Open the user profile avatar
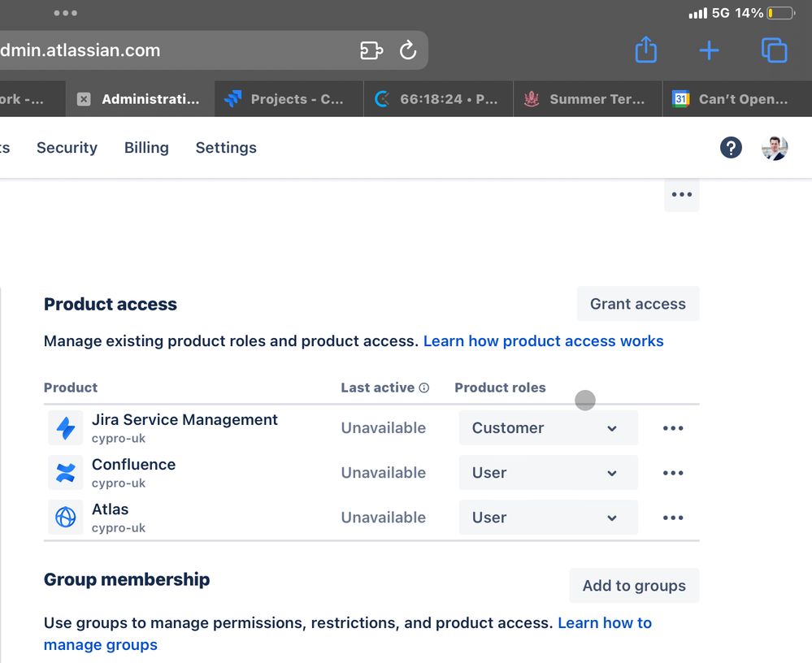Image resolution: width=812 pixels, height=663 pixels. (x=775, y=148)
